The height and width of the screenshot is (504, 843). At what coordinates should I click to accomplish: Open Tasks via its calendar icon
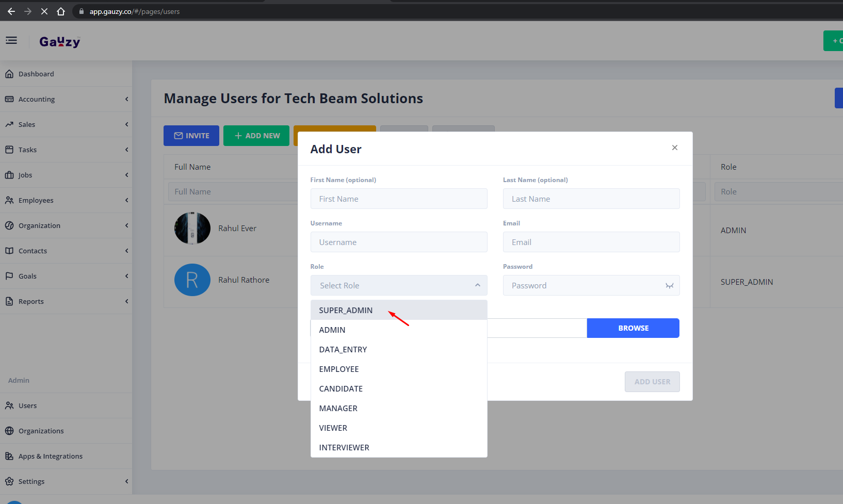(x=9, y=149)
